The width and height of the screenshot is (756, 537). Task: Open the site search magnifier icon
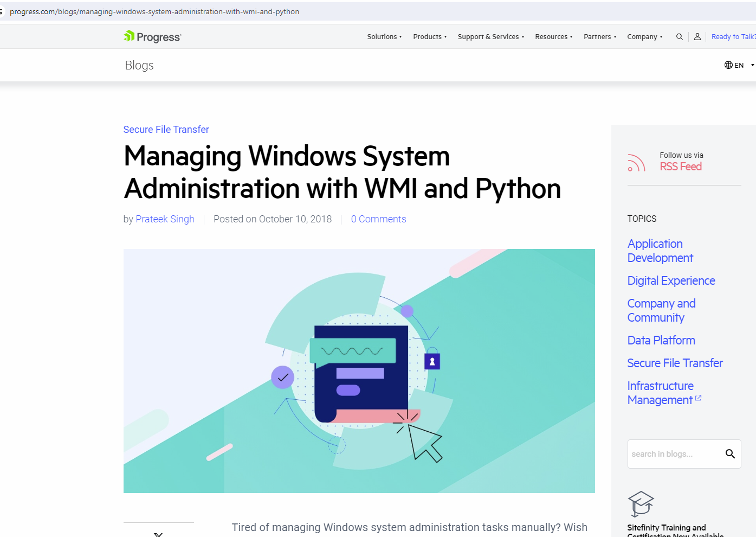(x=679, y=37)
